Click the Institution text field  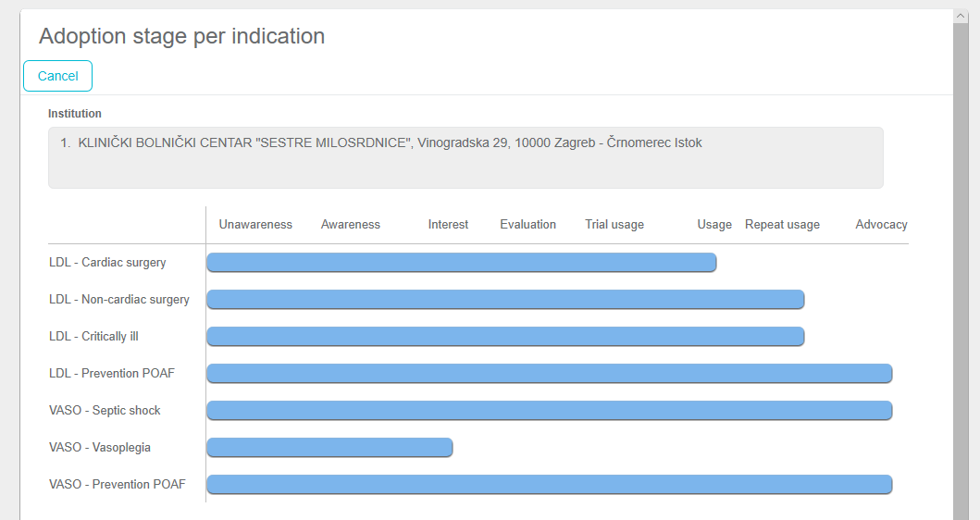465,157
